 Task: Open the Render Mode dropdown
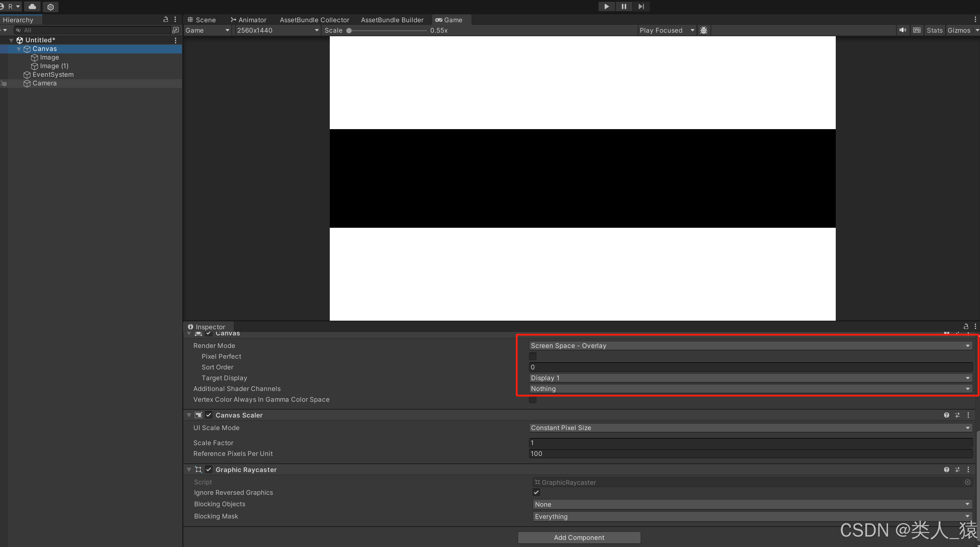750,345
